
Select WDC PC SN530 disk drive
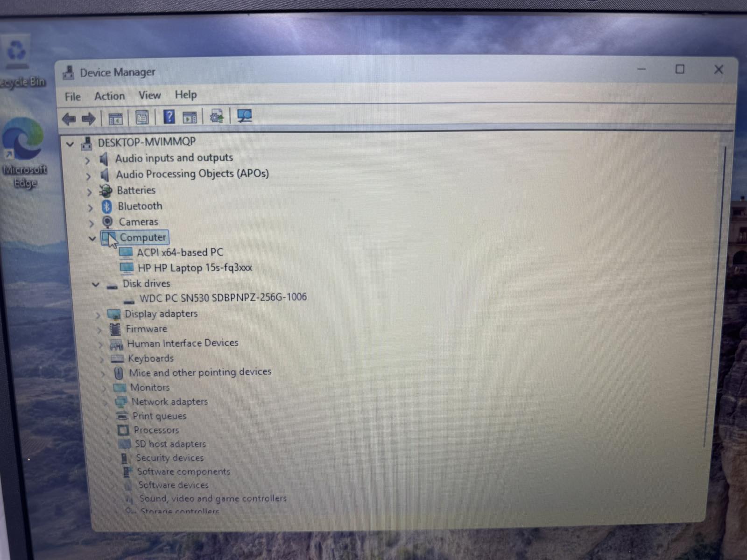(223, 297)
